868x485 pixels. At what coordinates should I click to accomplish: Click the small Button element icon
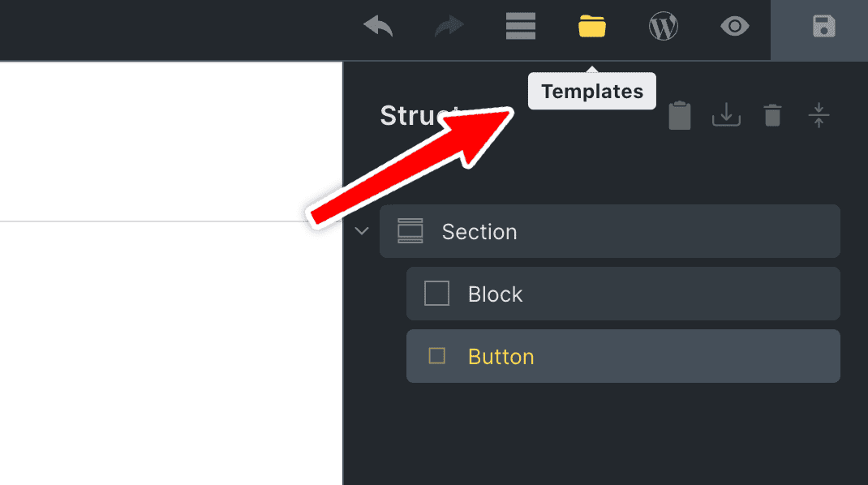(x=436, y=356)
